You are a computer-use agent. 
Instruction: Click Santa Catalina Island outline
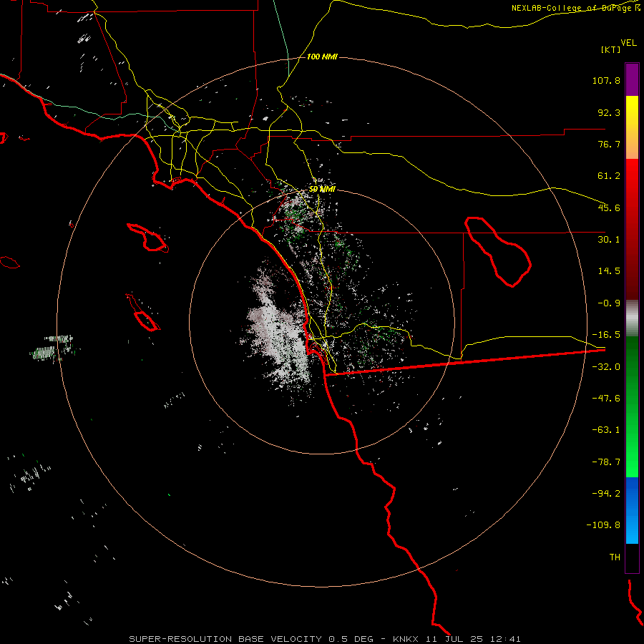(x=148, y=238)
